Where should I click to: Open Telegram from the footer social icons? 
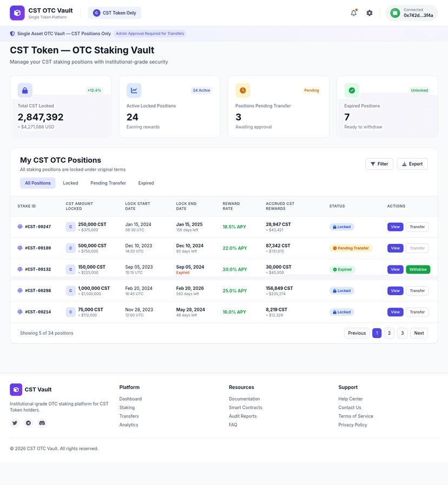click(x=28, y=423)
